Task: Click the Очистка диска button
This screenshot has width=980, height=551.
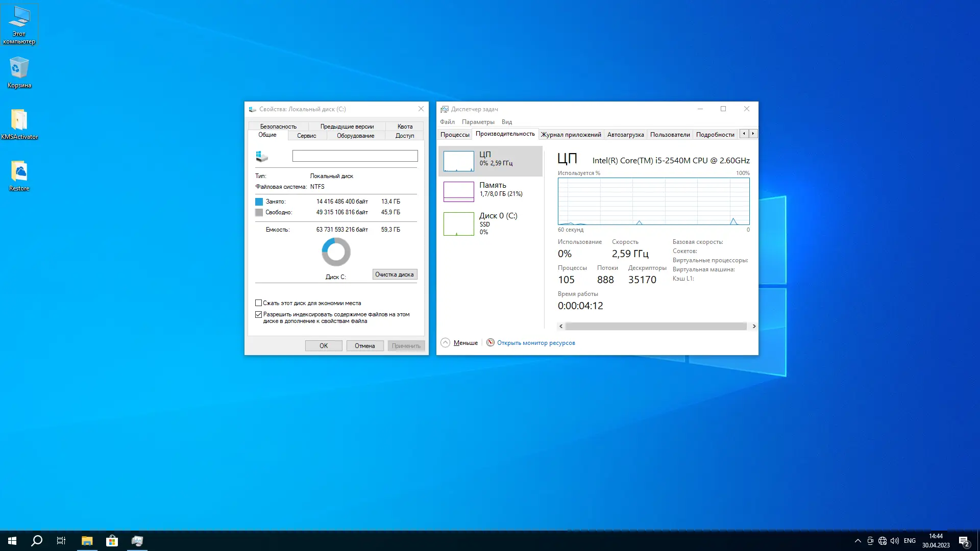Action: (394, 274)
